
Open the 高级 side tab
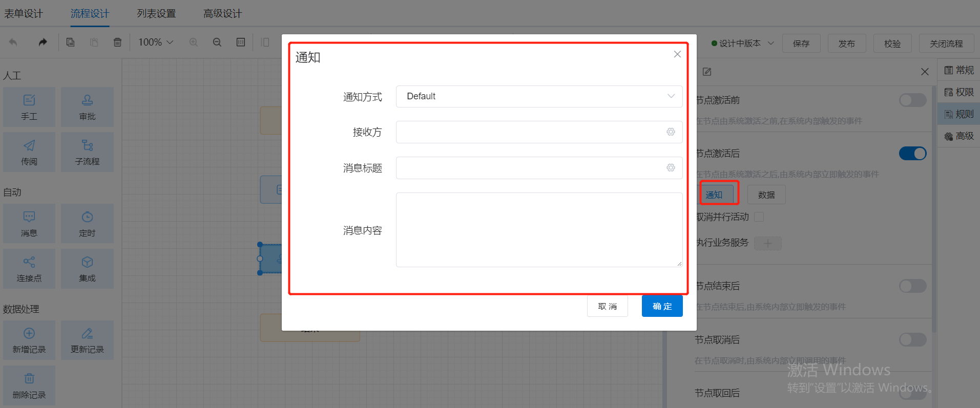click(959, 136)
